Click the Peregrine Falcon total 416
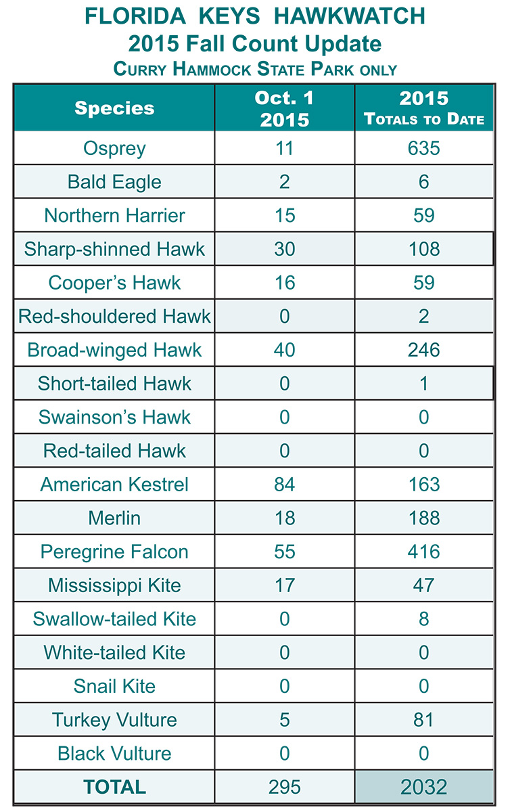 pyautogui.click(x=423, y=551)
